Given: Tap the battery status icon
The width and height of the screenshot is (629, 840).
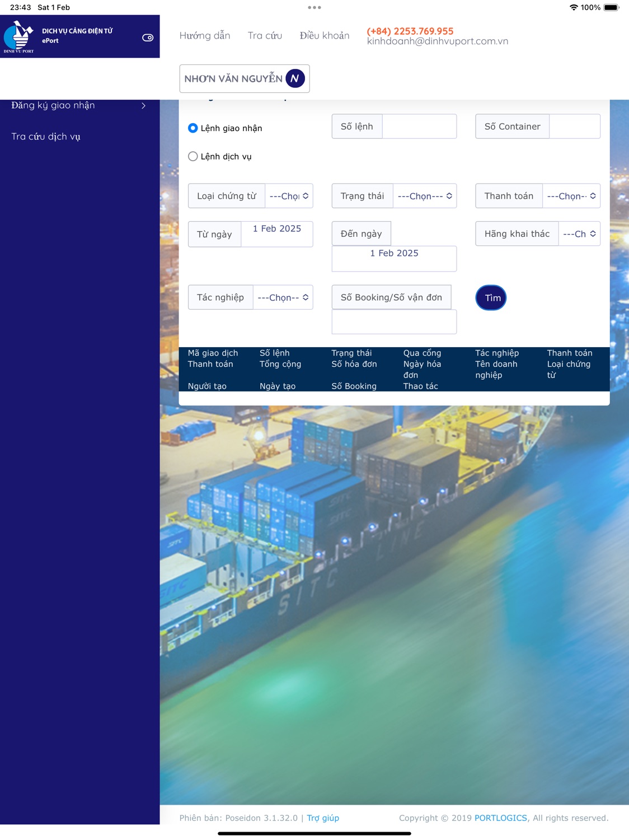Looking at the screenshot, I should click(611, 7).
